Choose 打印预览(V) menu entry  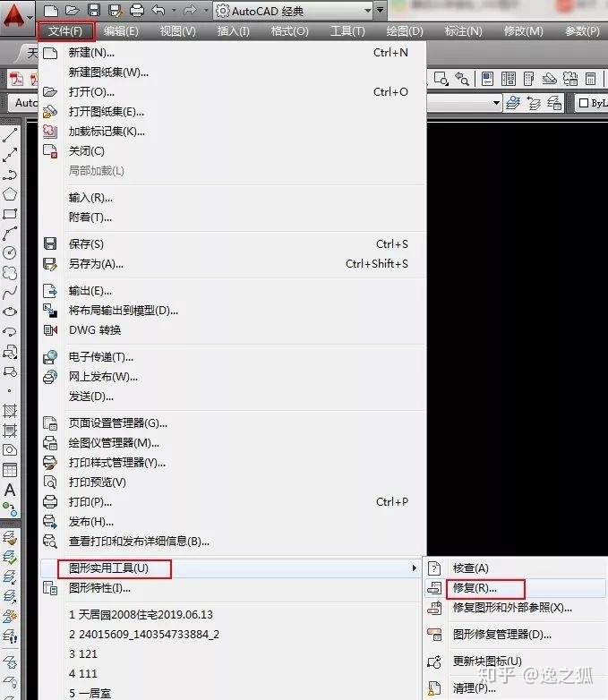click(x=232, y=482)
